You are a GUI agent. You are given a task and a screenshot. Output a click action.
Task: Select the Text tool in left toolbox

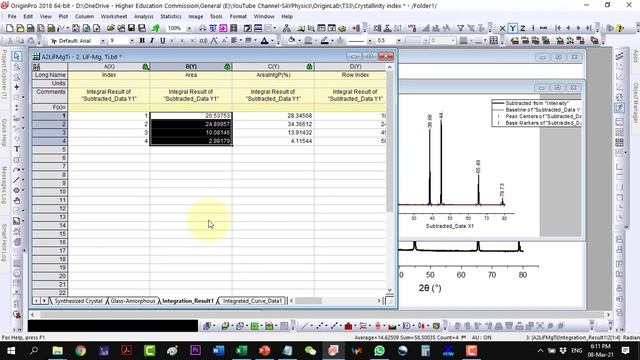click(17, 149)
